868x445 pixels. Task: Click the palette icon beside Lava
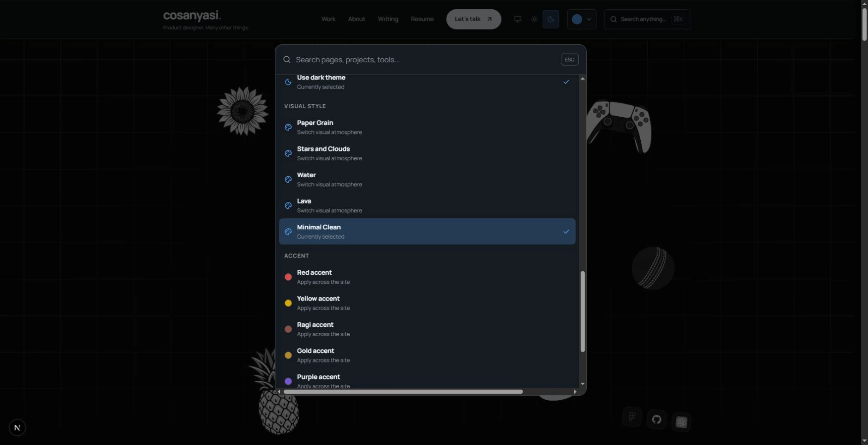288,205
